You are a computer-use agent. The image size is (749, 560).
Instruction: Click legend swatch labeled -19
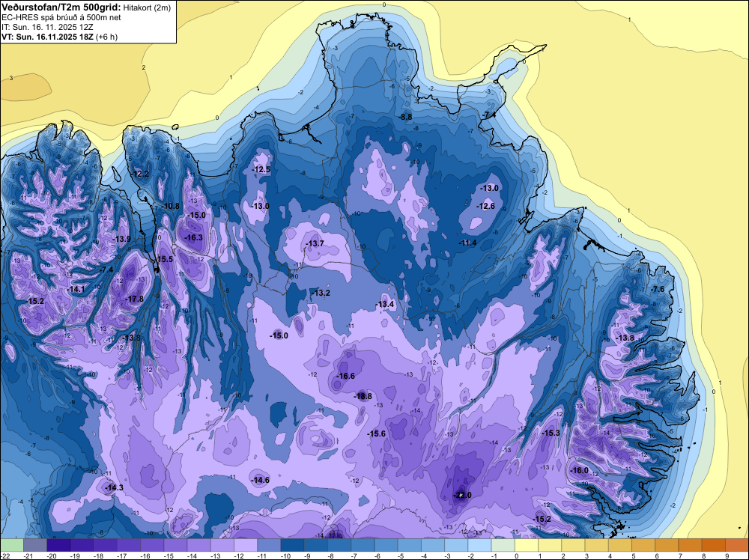click(x=82, y=545)
